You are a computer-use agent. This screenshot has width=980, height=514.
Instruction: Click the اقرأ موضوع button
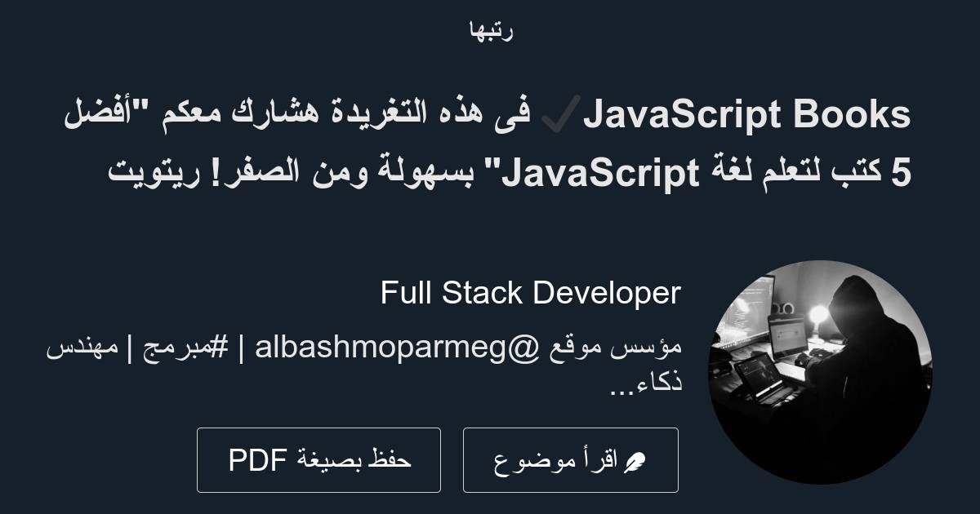coord(570,459)
